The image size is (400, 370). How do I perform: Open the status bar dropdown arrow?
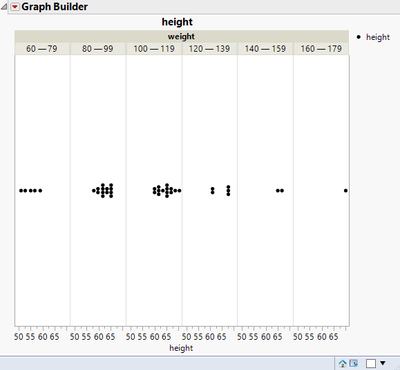383,363
